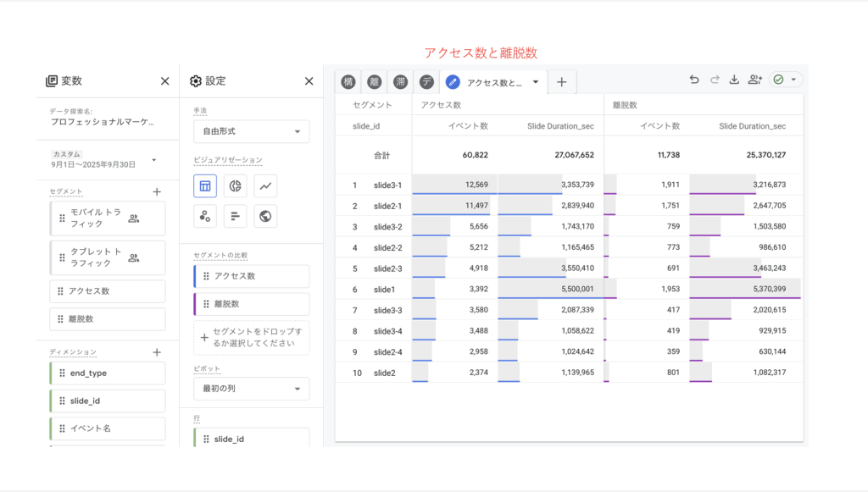The image size is (868, 492).
Task: Expand the ピボット 最初の列 dropdown
Action: pyautogui.click(x=251, y=389)
